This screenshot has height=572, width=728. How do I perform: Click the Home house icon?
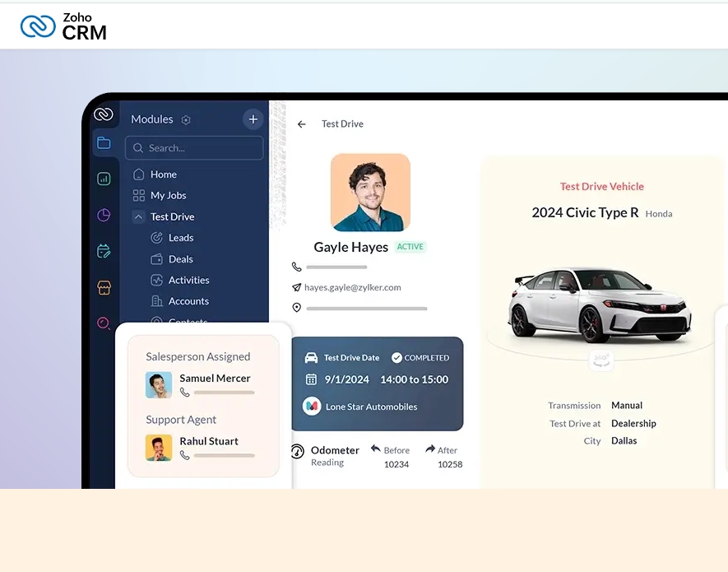click(138, 174)
